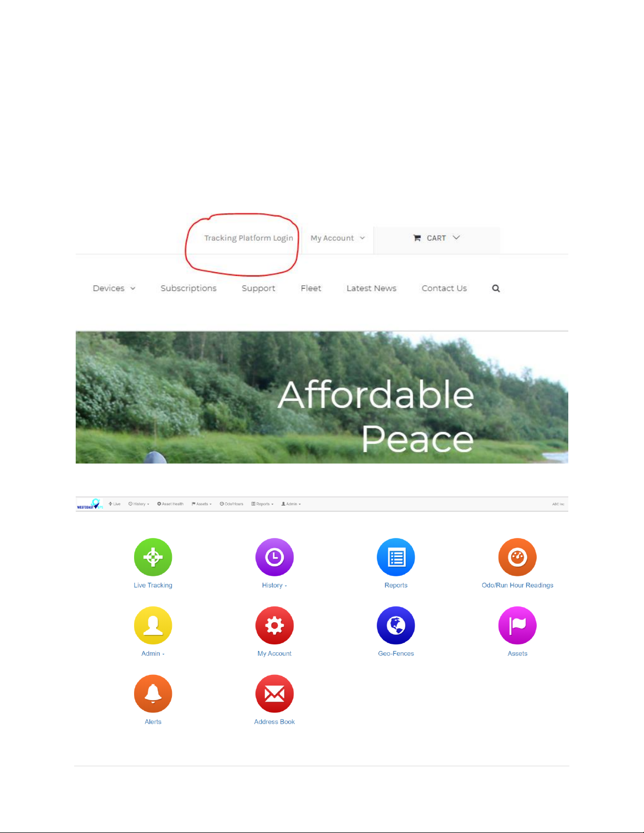Screen dimensions: 644x833
Task: Open the Geo-Fences globe icon
Action: (x=396, y=625)
